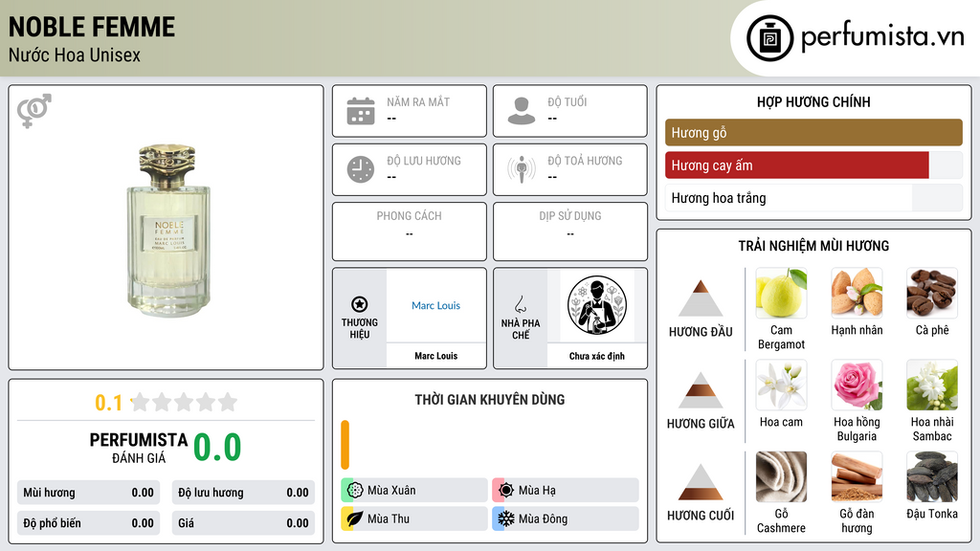Click the green 0.0 Perfumista score
This screenshot has width=980, height=551.
pos(217,448)
